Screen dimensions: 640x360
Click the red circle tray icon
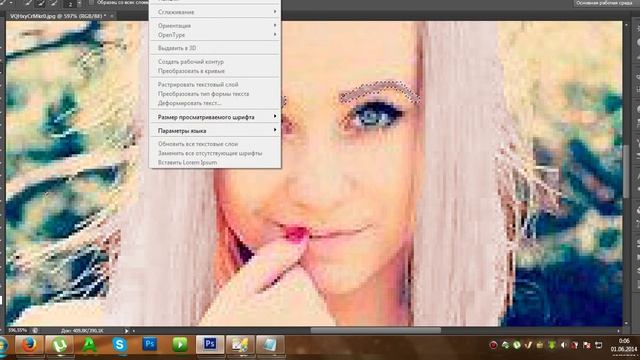(493, 345)
